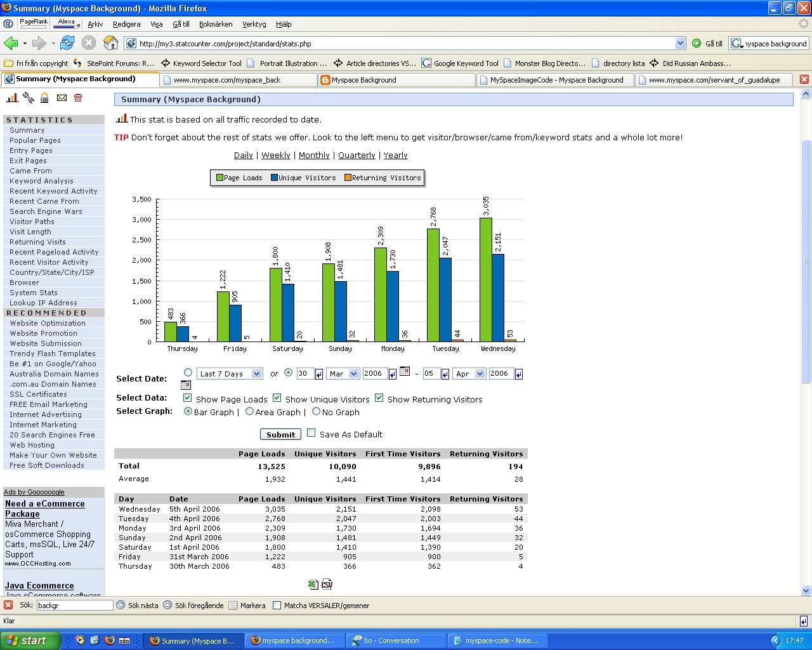Open the end date calendar picker icon
The height and width of the screenshot is (650, 812).
point(185,385)
